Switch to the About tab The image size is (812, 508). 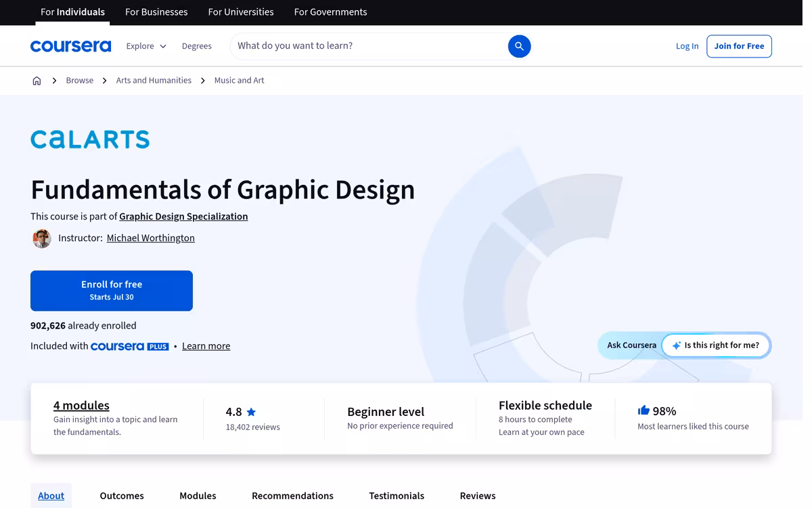[x=51, y=496]
